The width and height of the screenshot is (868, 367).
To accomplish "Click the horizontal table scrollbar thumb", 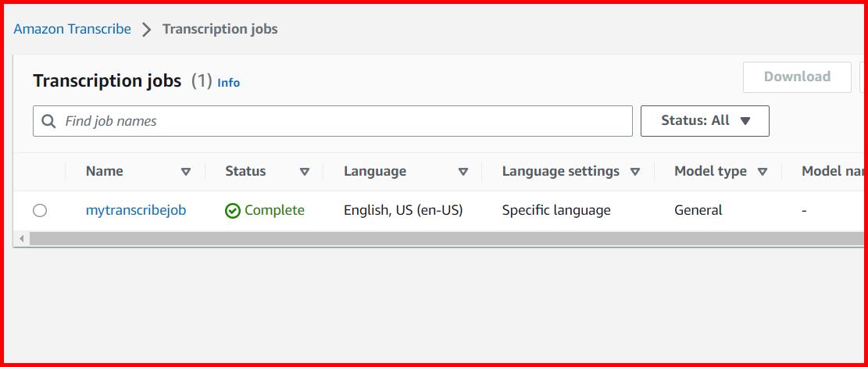I will pos(446,239).
